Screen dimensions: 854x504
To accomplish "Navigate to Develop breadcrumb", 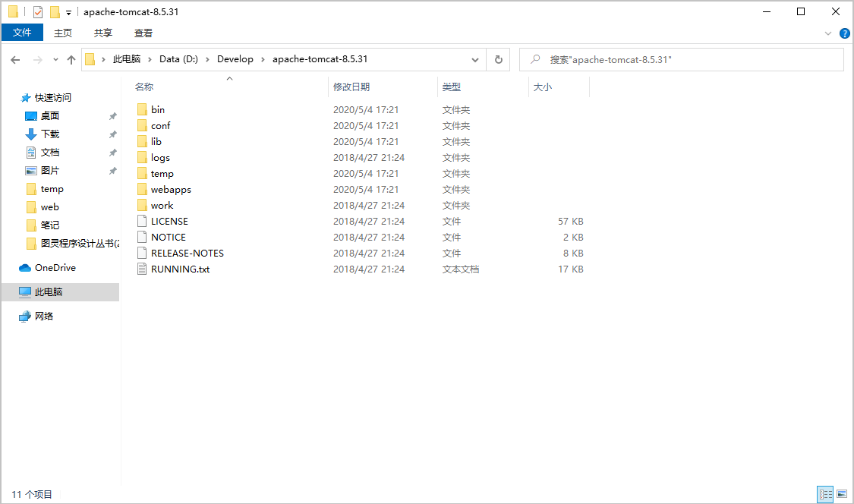I will (x=235, y=59).
